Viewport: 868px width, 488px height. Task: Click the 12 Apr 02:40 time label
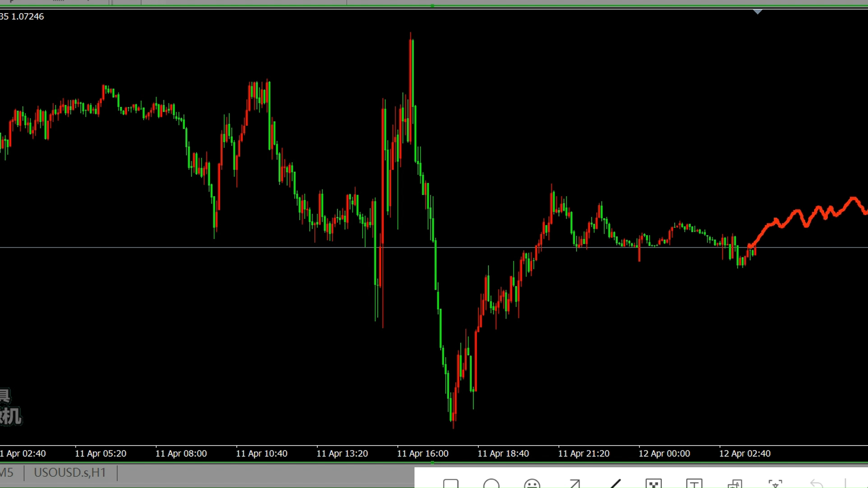pos(745,453)
